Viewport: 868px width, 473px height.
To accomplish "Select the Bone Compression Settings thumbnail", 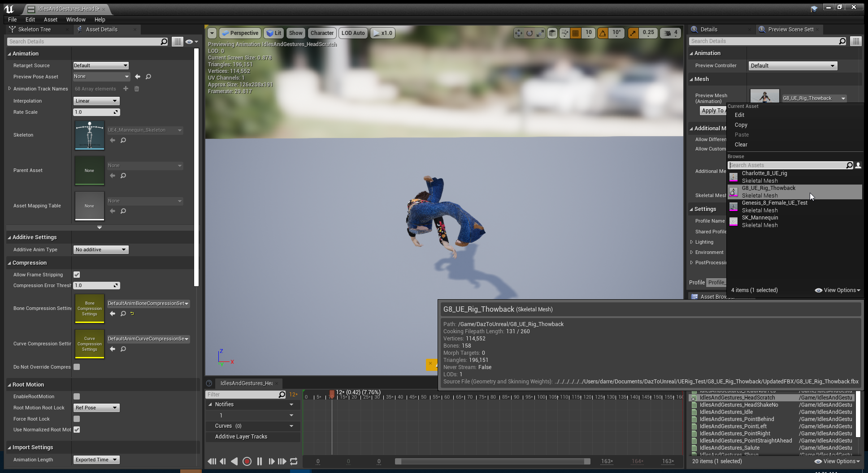I will click(90, 309).
